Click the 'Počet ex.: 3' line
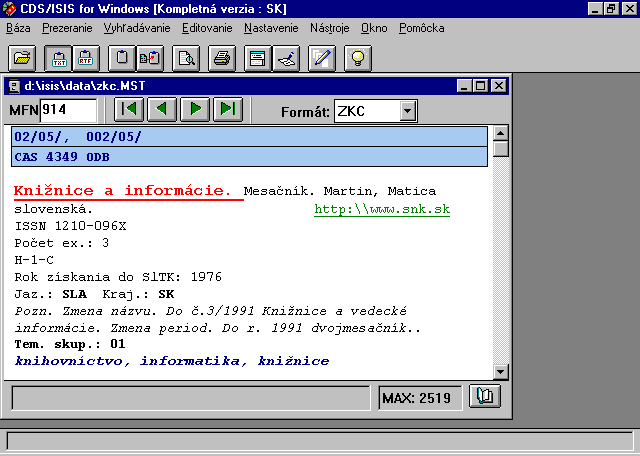The width and height of the screenshot is (640, 456). pos(62,243)
